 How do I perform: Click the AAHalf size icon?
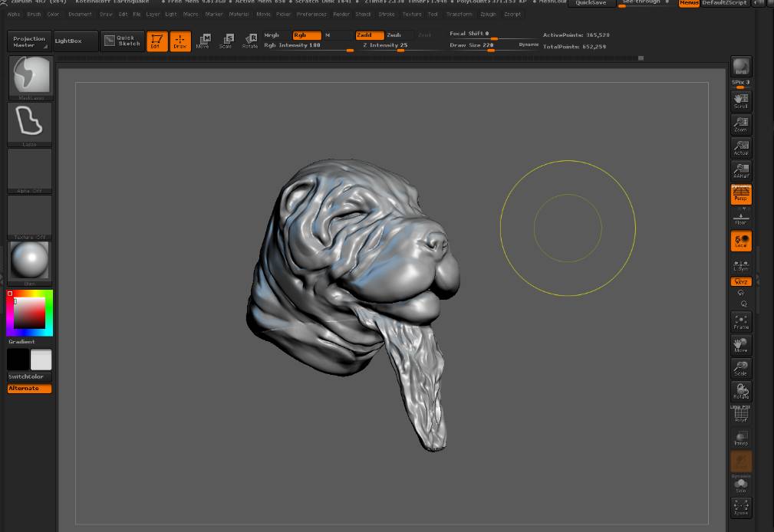pos(741,171)
